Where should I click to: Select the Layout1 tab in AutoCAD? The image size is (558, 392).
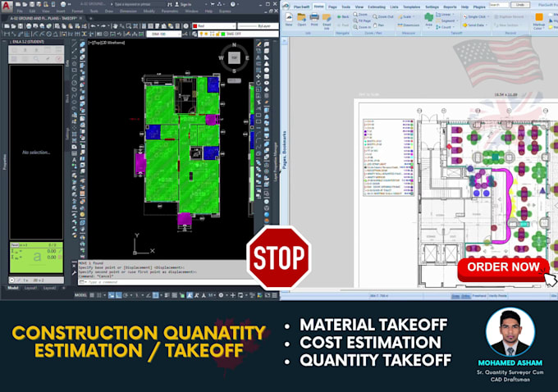[x=30, y=288]
